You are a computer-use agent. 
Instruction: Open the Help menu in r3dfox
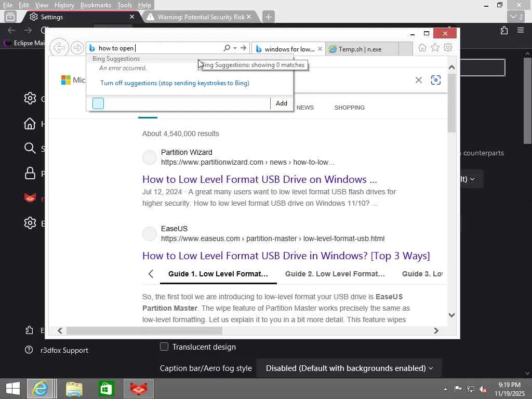144,5
